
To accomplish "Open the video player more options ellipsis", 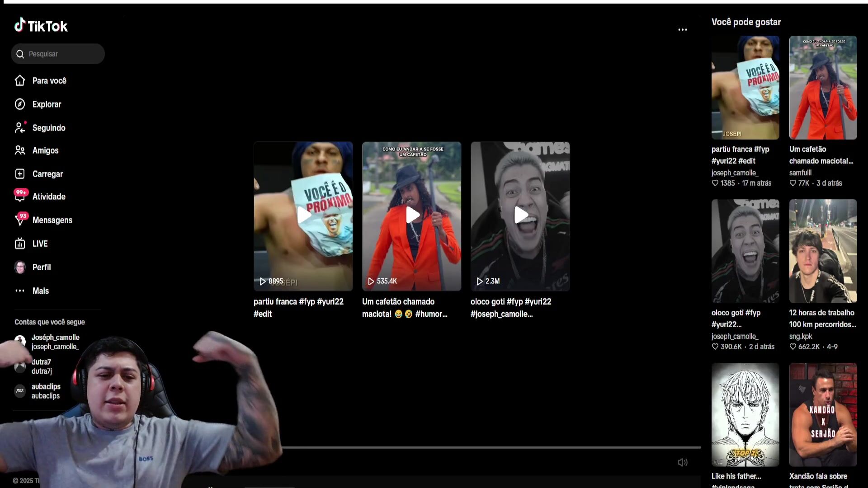I will pos(683,30).
